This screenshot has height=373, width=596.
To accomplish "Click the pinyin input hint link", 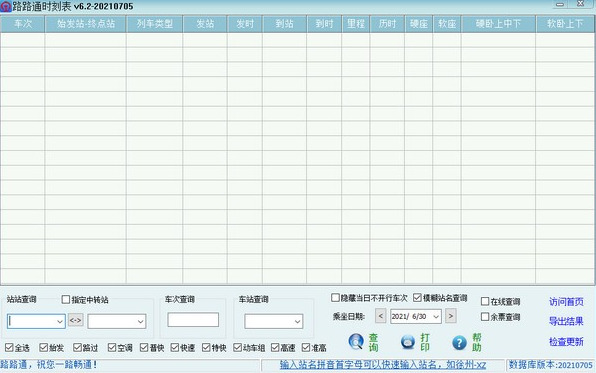I will click(383, 365).
